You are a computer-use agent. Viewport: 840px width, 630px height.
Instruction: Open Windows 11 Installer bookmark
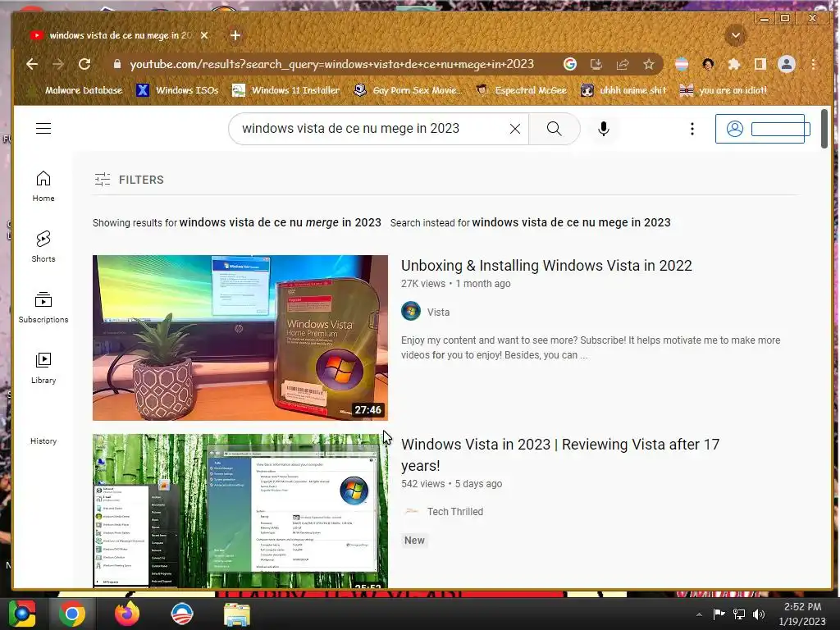pyautogui.click(x=285, y=90)
